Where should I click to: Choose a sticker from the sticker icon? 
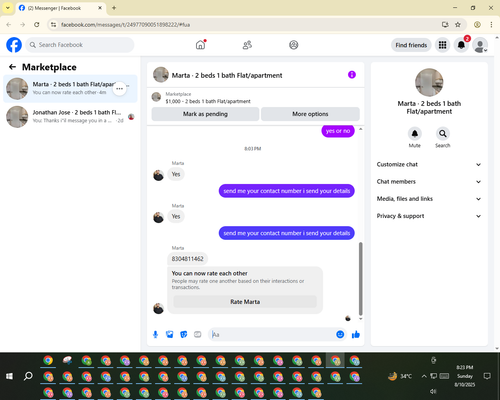point(184,334)
